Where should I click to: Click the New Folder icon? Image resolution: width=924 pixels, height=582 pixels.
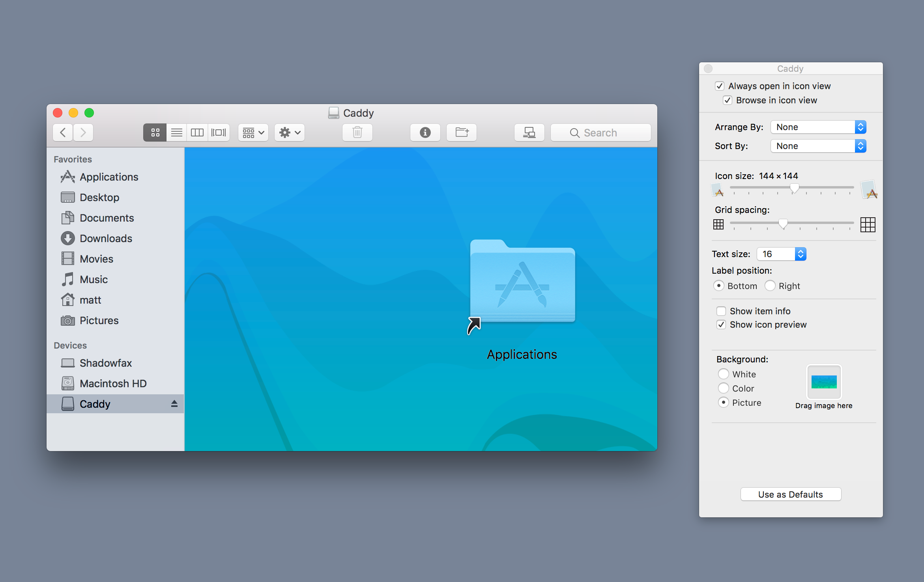[461, 133]
